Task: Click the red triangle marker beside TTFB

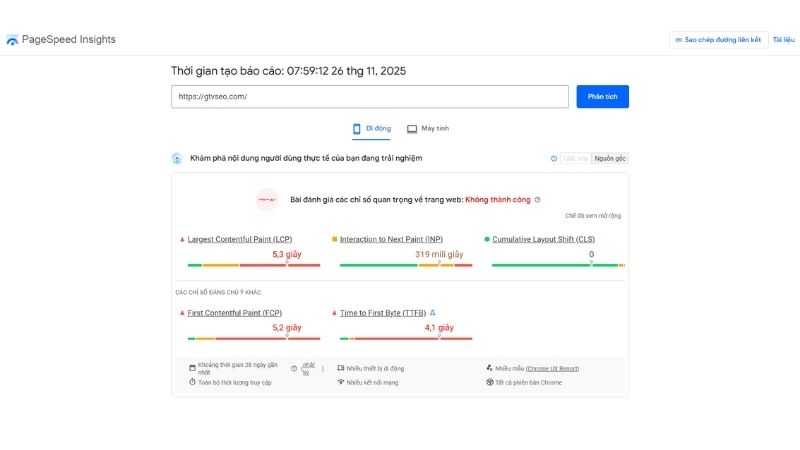Action: (335, 313)
